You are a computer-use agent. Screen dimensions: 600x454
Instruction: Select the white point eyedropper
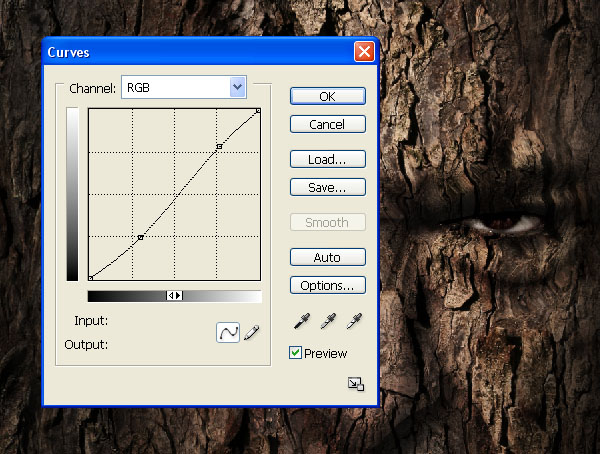pyautogui.click(x=354, y=322)
